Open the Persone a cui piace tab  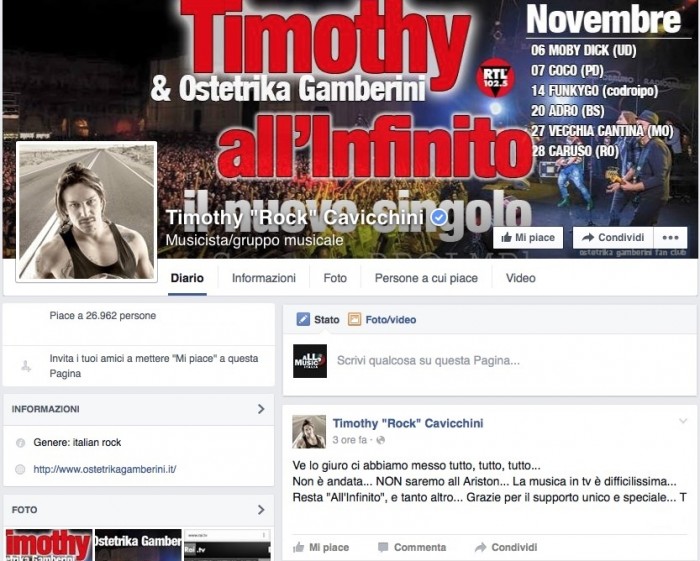(426, 278)
